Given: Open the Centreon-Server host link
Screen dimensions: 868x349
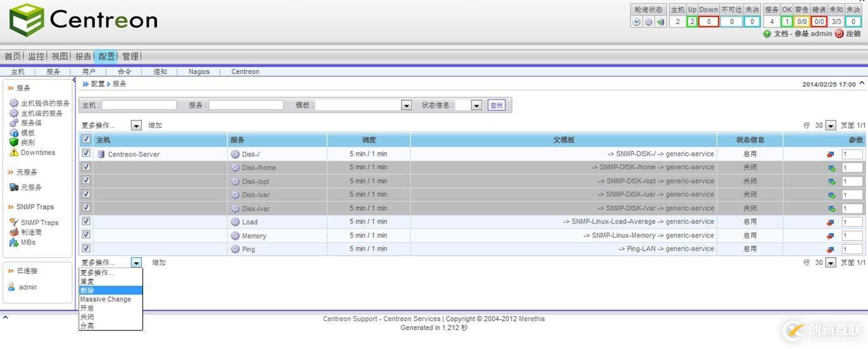Looking at the screenshot, I should pos(134,155).
